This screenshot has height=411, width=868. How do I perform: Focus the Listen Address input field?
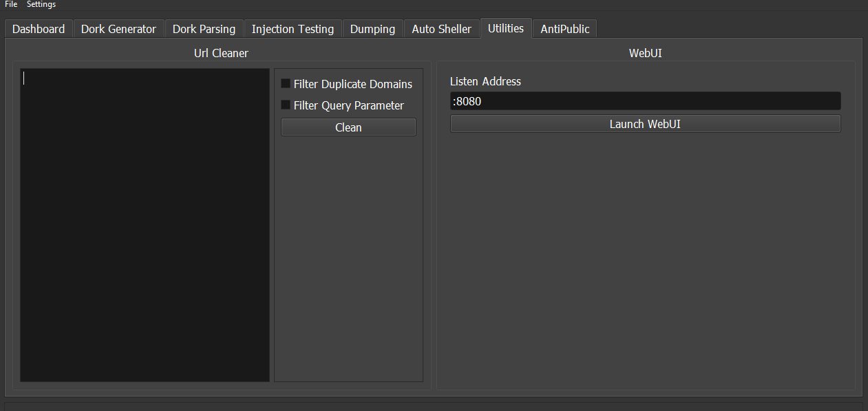645,101
